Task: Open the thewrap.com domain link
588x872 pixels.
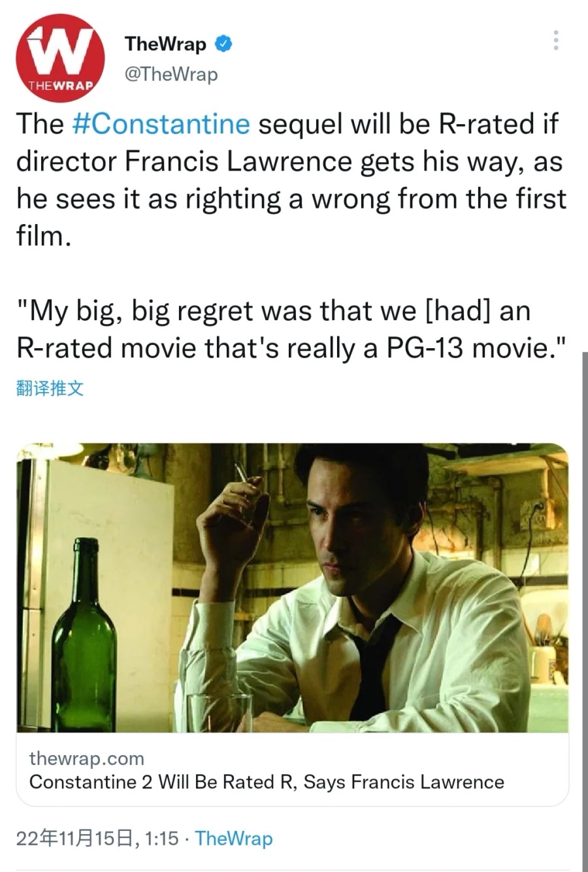Action: [86, 758]
